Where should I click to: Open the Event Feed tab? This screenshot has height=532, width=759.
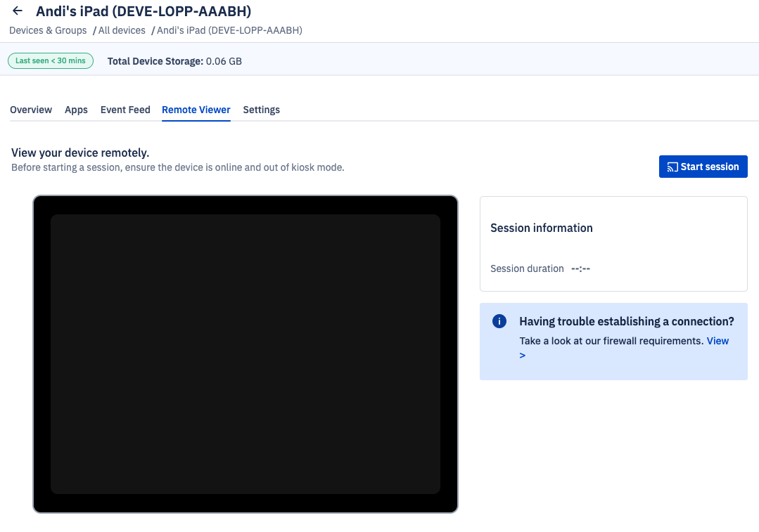tap(125, 110)
